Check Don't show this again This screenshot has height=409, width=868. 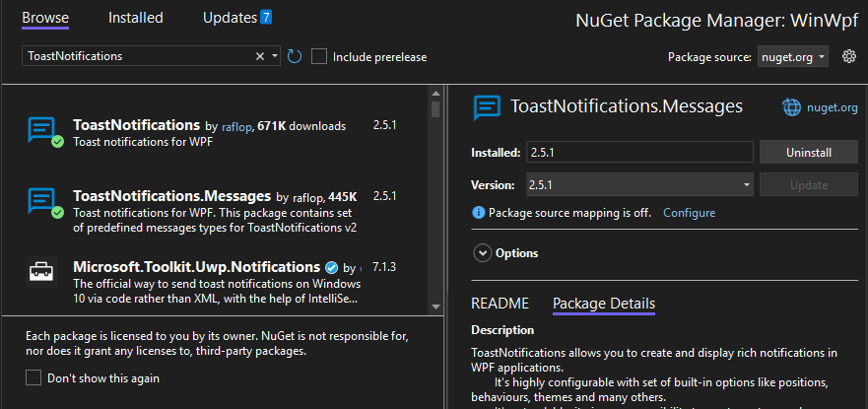click(x=33, y=378)
